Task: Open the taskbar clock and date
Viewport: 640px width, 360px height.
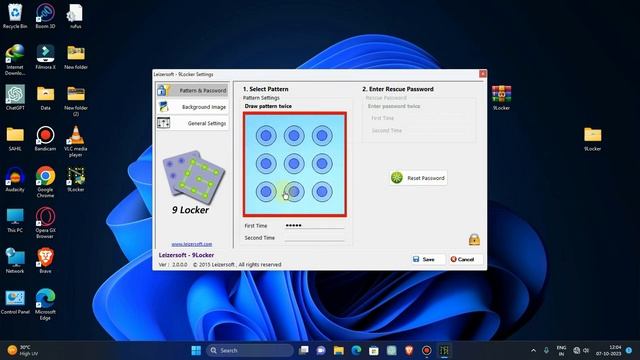Action: pyautogui.click(x=609, y=350)
